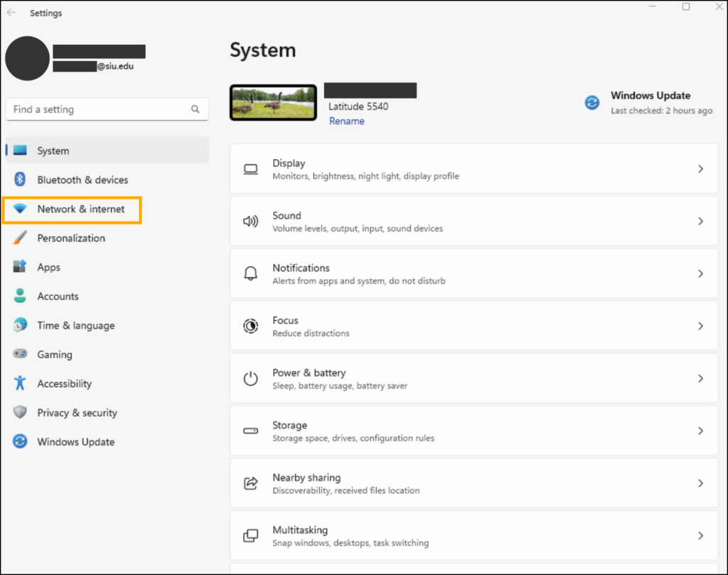
Task: Click the Power & battery icon
Action: point(250,378)
